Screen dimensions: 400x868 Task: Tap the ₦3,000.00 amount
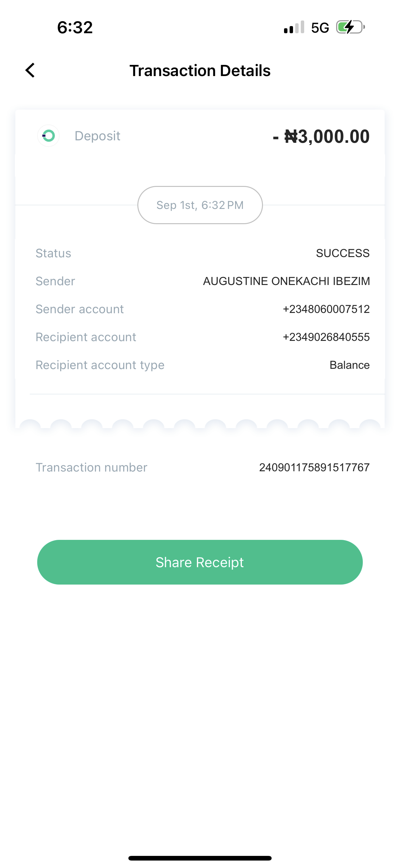(321, 137)
